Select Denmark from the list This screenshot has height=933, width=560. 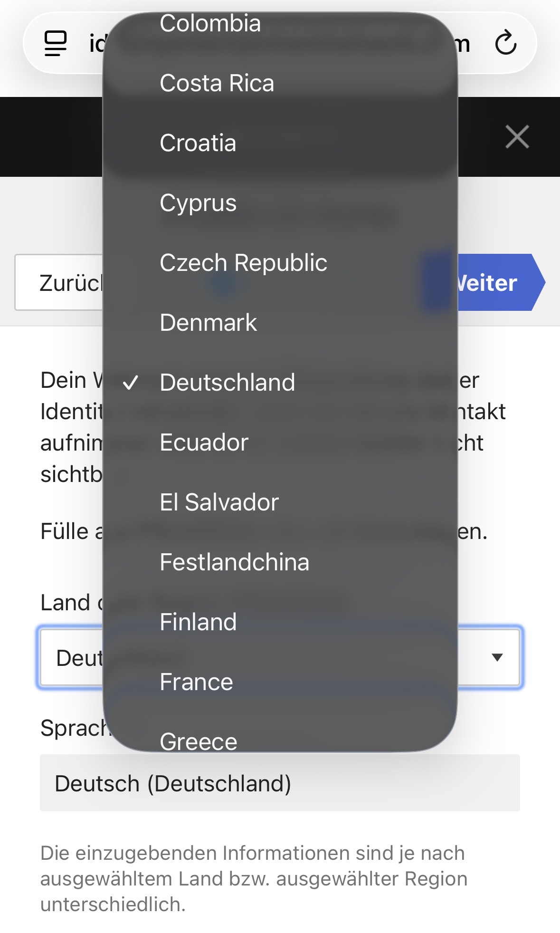[208, 323]
